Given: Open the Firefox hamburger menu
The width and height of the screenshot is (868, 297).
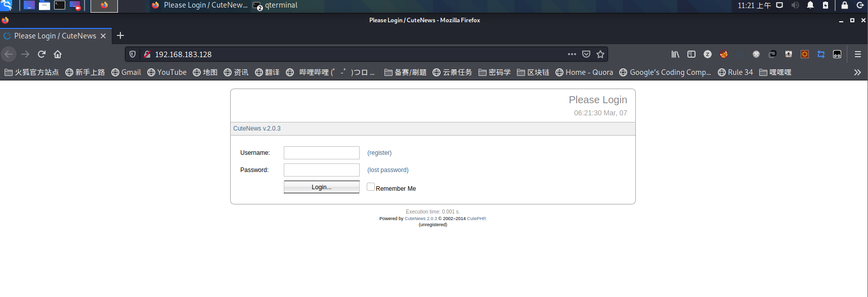Looking at the screenshot, I should (858, 54).
